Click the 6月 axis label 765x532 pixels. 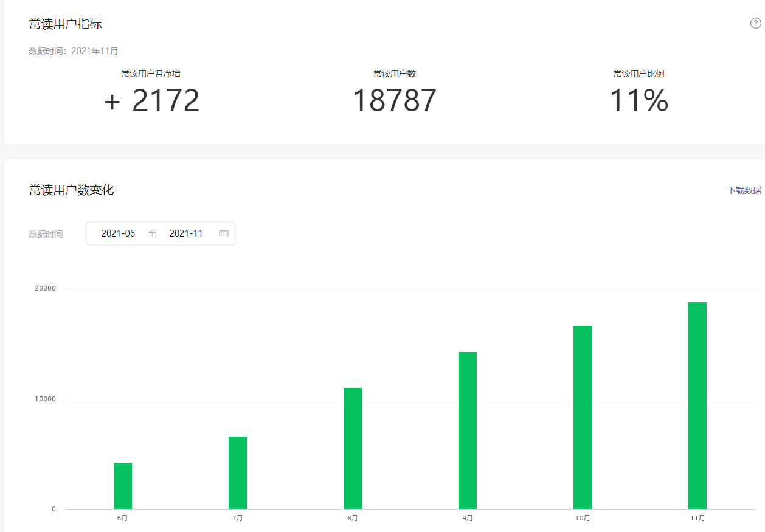123,518
